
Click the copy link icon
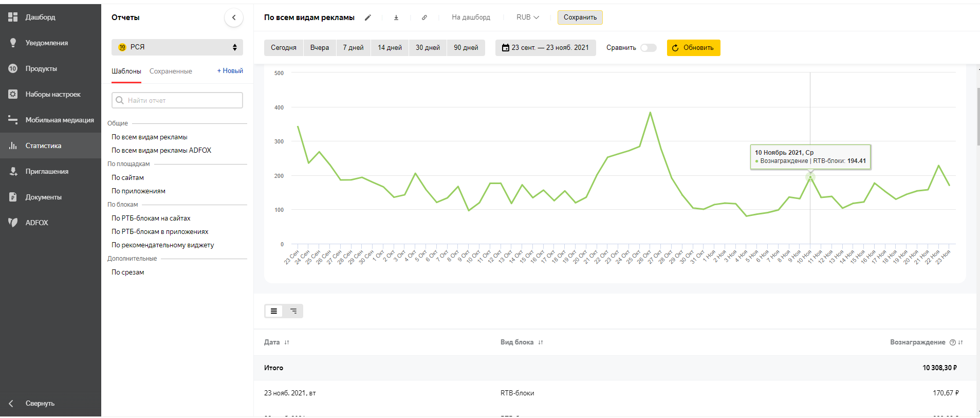[424, 17]
